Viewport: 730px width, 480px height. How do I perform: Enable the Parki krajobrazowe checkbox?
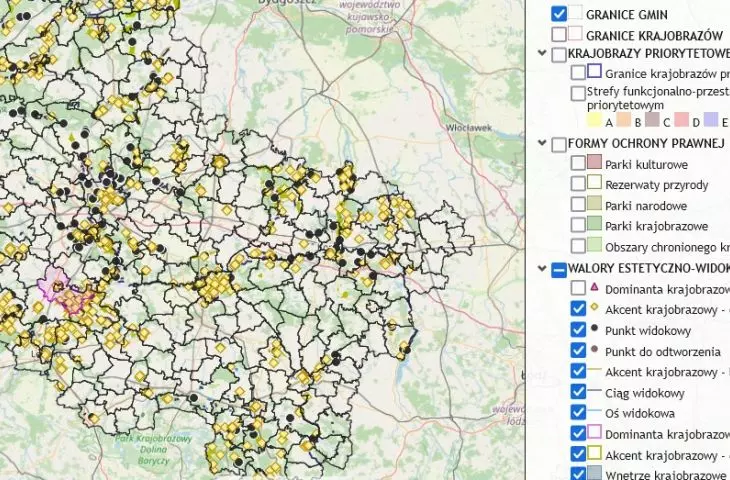(578, 225)
